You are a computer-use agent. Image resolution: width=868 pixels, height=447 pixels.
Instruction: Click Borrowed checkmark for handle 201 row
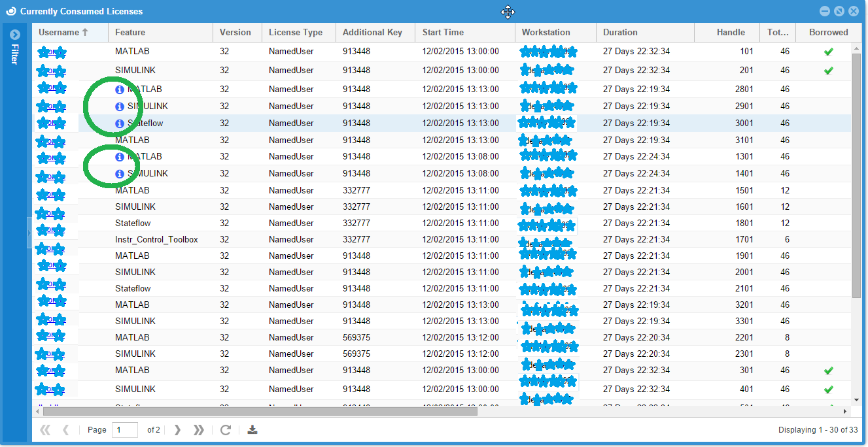[x=828, y=71]
